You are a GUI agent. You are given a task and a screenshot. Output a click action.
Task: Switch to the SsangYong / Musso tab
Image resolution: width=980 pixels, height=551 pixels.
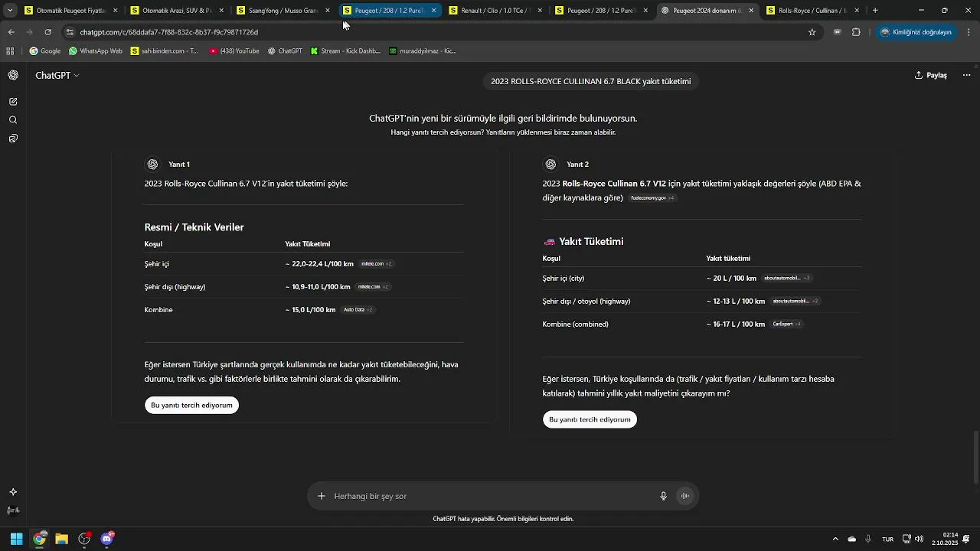[x=283, y=11]
